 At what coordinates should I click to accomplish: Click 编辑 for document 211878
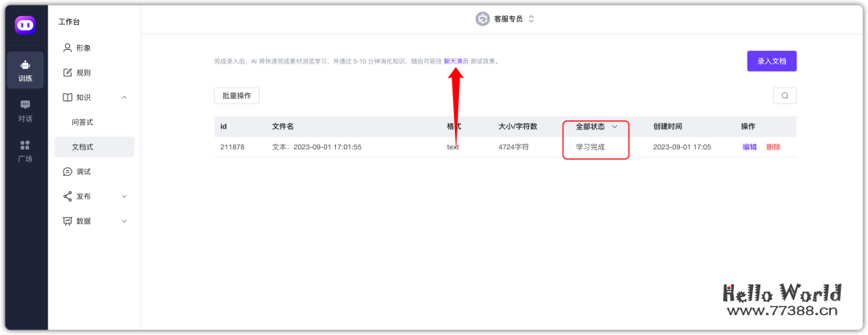pyautogui.click(x=750, y=147)
